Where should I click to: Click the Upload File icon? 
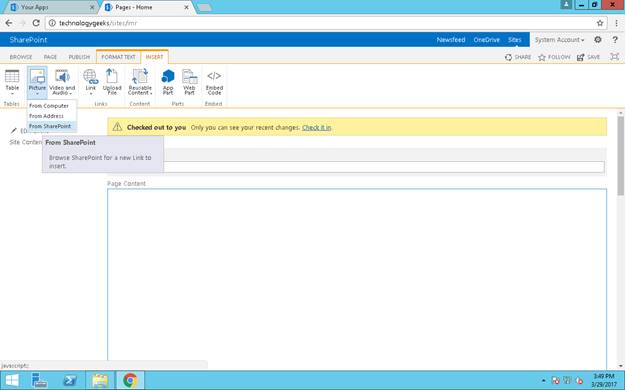112,82
